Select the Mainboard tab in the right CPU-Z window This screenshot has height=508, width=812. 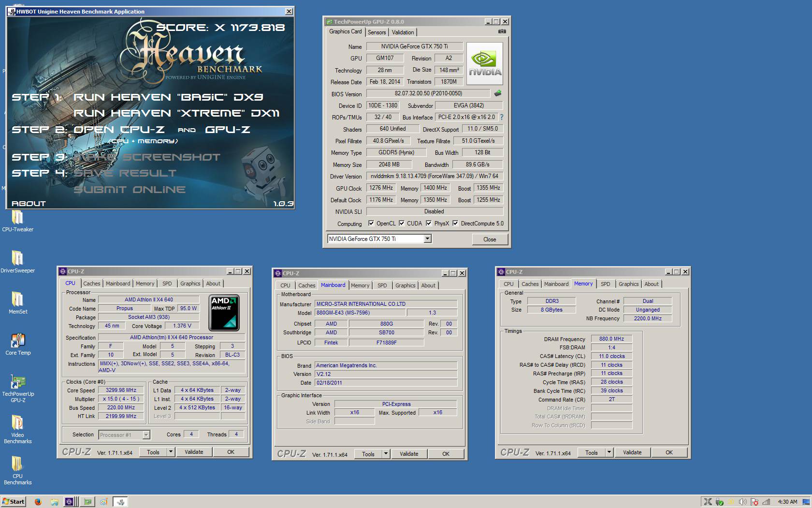coord(556,284)
